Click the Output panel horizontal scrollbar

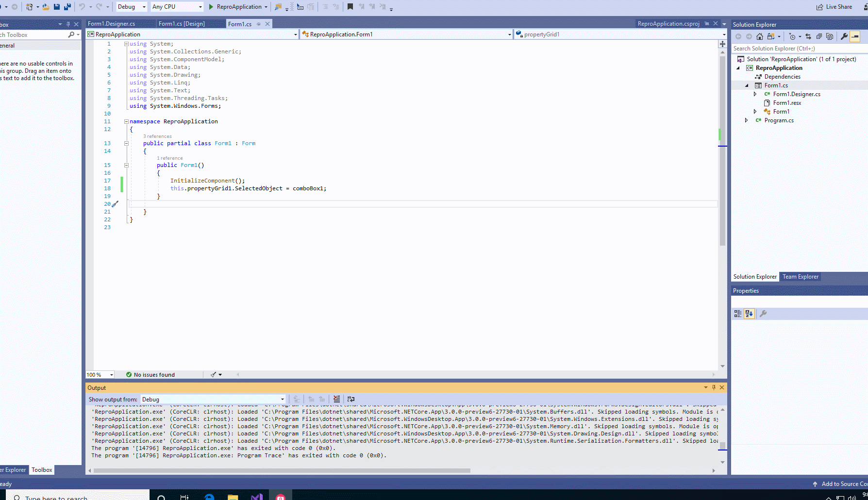(282, 470)
